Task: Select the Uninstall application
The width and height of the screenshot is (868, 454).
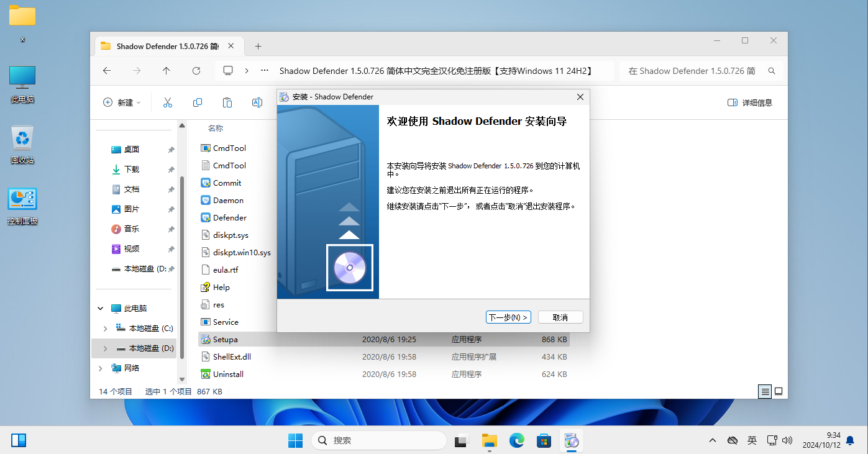Action: point(222,375)
